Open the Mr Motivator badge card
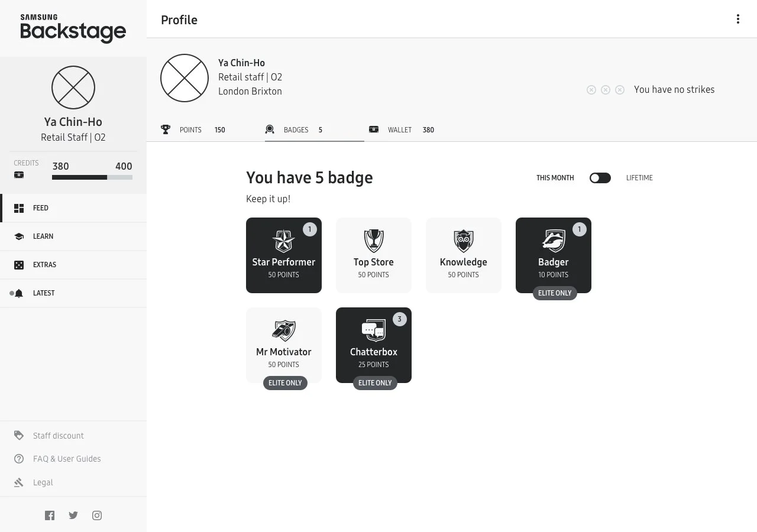The height and width of the screenshot is (532, 757). pyautogui.click(x=284, y=345)
